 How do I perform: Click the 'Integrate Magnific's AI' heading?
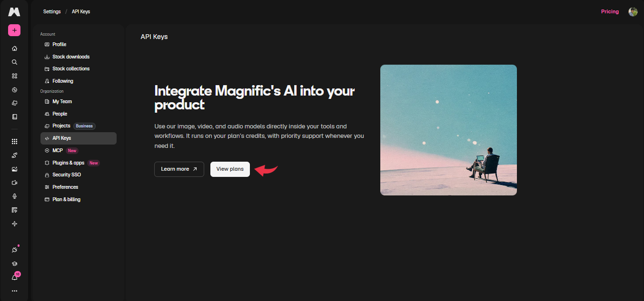[x=255, y=97]
